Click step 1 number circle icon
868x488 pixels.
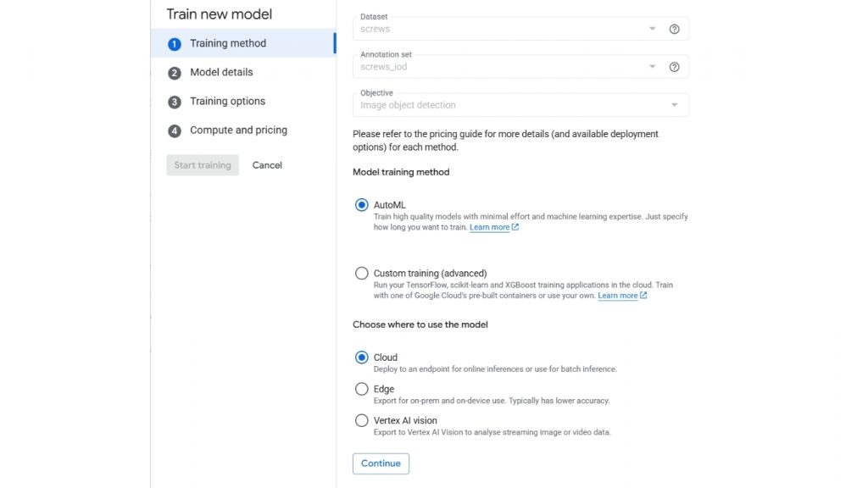(x=175, y=44)
